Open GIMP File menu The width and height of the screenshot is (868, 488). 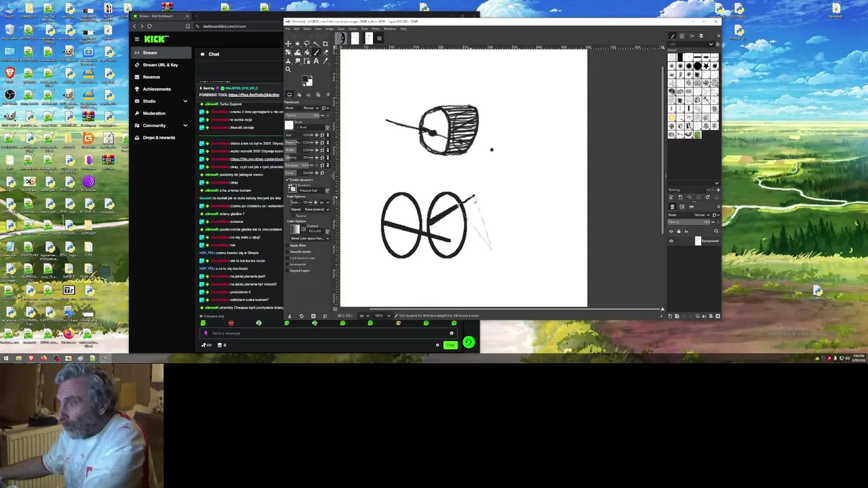(288, 28)
